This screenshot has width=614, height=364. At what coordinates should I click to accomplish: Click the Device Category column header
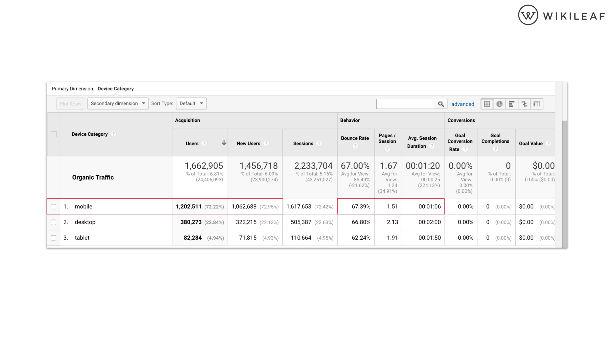tap(90, 134)
